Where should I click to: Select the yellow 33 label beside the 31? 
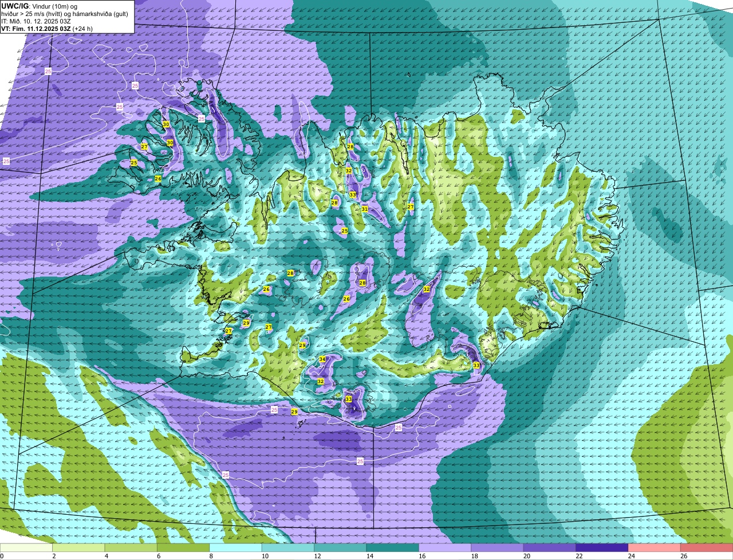pyautogui.click(x=353, y=195)
